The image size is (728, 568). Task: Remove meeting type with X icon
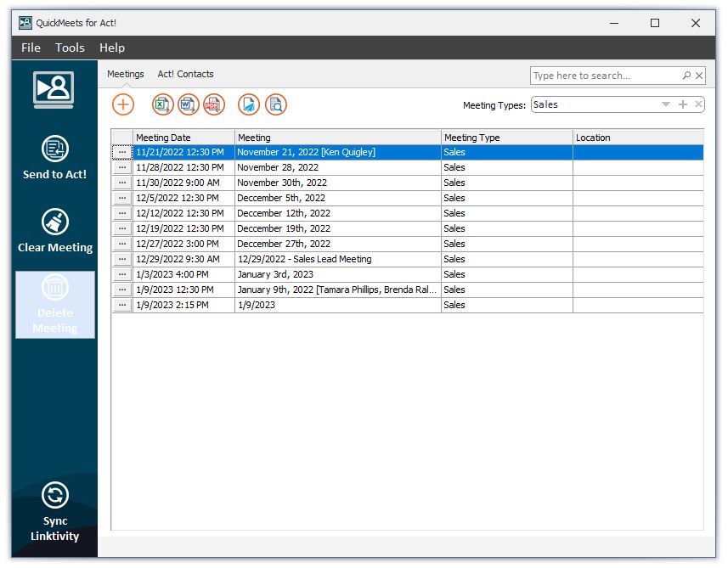(698, 104)
